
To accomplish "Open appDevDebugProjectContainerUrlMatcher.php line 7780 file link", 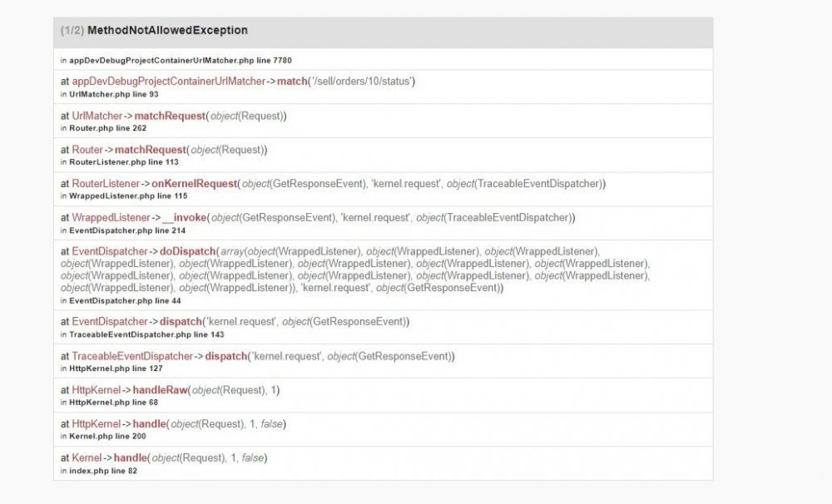I will pyautogui.click(x=181, y=61).
